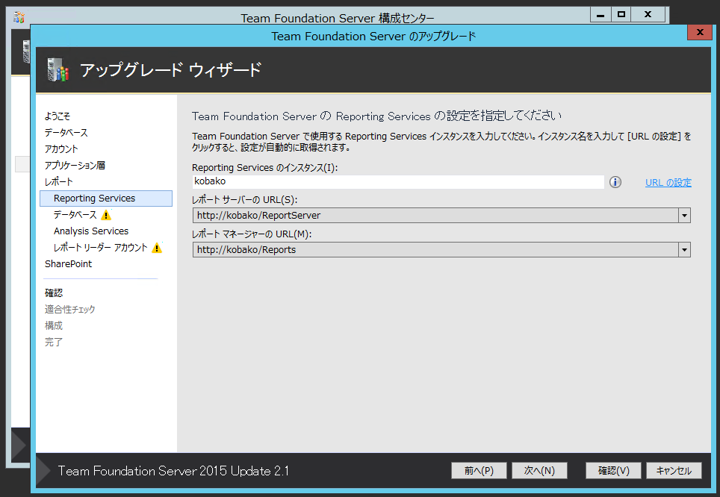Click the キャンセル button
This screenshot has width=720, height=497.
pos(674,471)
